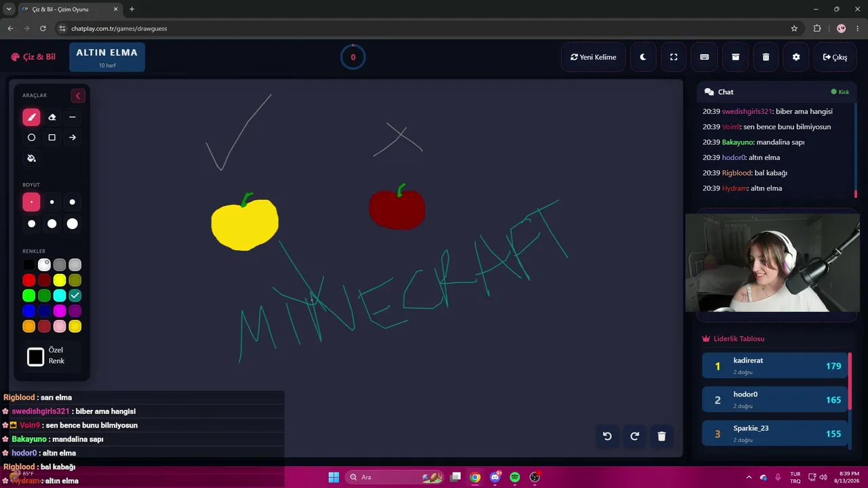Open the Özel Renk custom color picker
This screenshot has width=868, height=488.
point(36,357)
